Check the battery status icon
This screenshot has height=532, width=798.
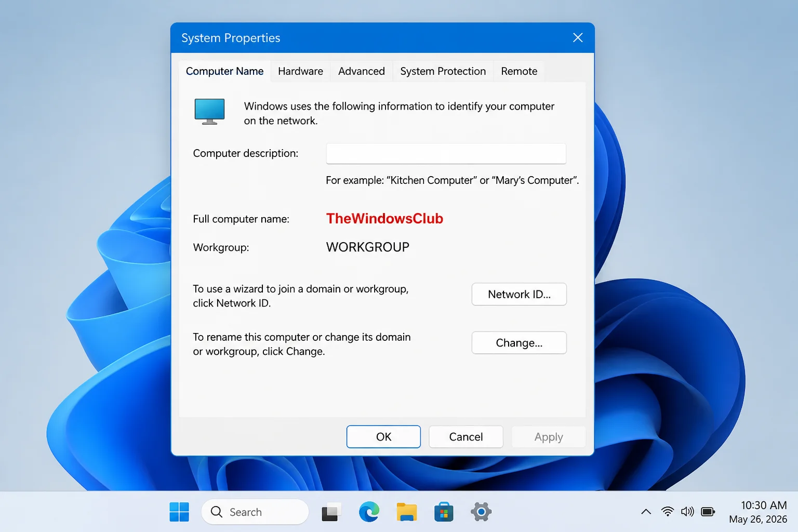708,512
